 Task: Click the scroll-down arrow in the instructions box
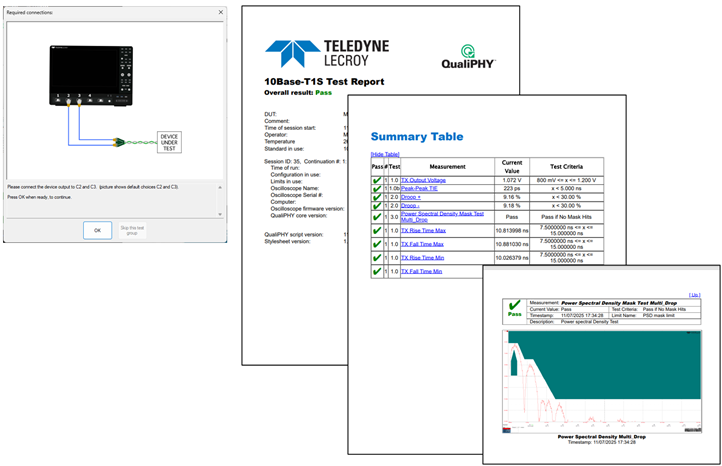[x=220, y=214]
